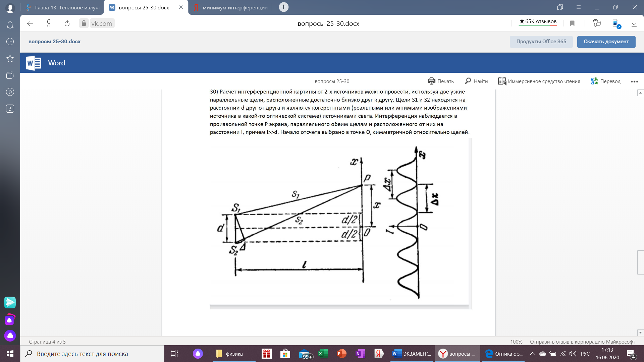
Task: Open the tab groups icon in title bar
Action: [560, 7]
